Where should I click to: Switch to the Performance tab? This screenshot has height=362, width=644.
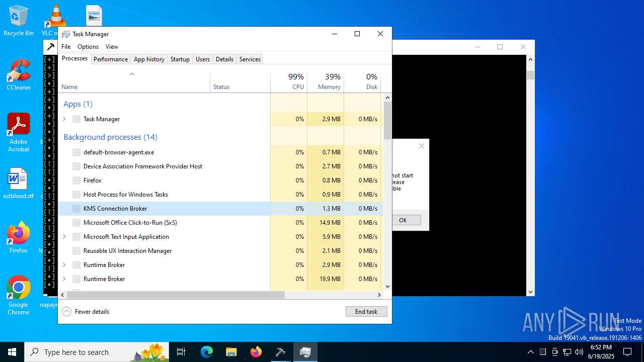coord(110,59)
